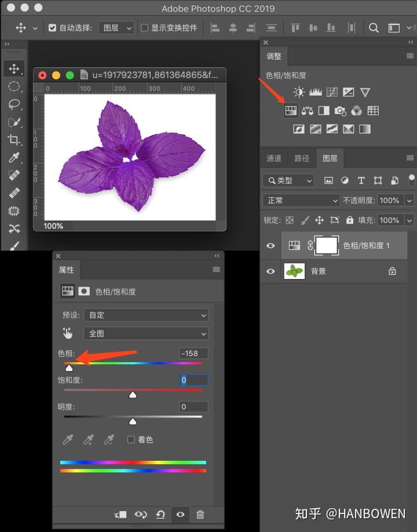Select the Lasso tool
Screen dimensions: 417x532
(14, 104)
